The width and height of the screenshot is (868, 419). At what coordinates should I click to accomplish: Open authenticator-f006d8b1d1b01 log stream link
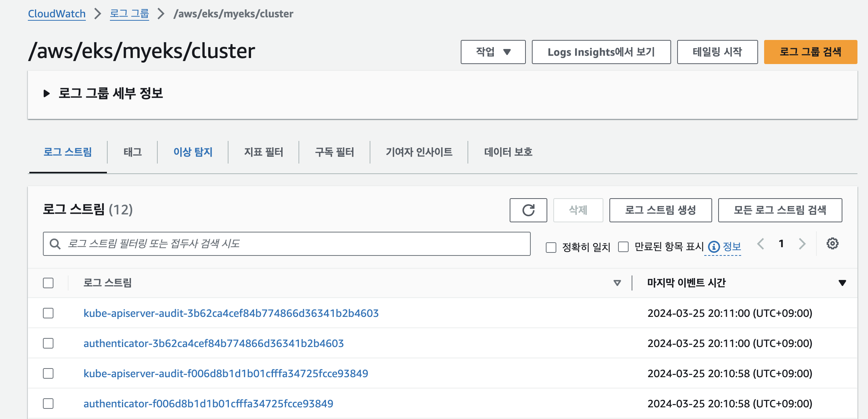pos(208,404)
